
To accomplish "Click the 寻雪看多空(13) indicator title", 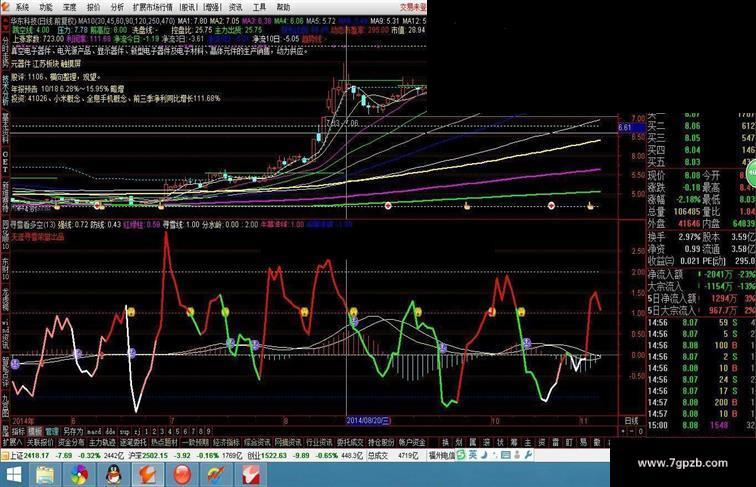I will tap(34, 225).
